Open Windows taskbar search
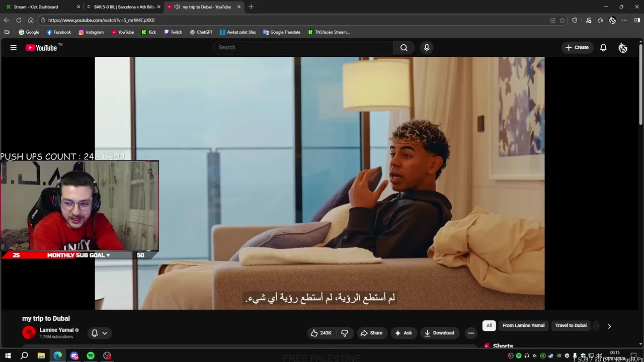This screenshot has height=362, width=644. tap(24, 355)
